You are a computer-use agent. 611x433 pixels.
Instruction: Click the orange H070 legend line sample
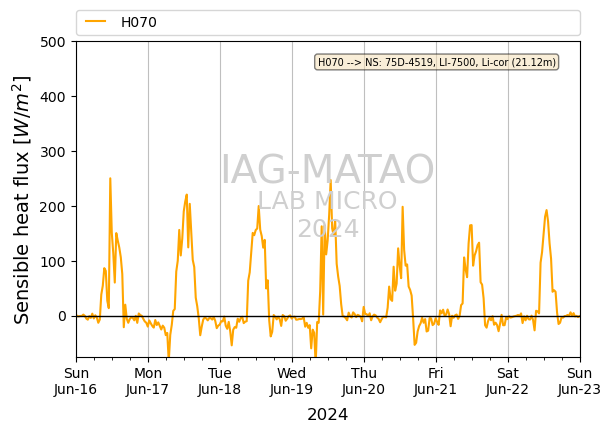coord(95,21)
